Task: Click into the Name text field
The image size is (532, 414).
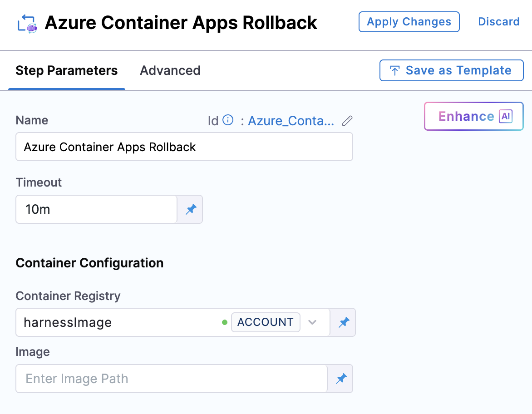Action: pos(184,147)
